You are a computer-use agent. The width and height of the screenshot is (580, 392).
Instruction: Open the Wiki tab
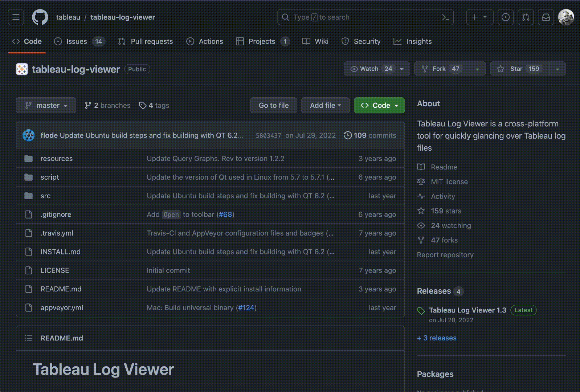[315, 41]
